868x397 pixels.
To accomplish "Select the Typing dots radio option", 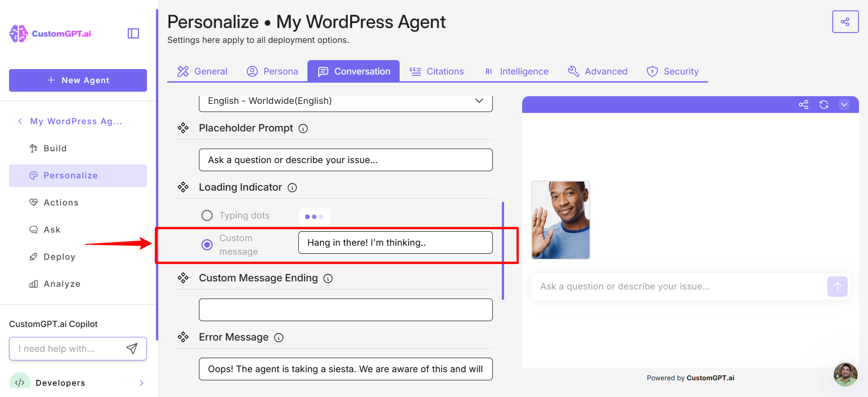I will 207,215.
